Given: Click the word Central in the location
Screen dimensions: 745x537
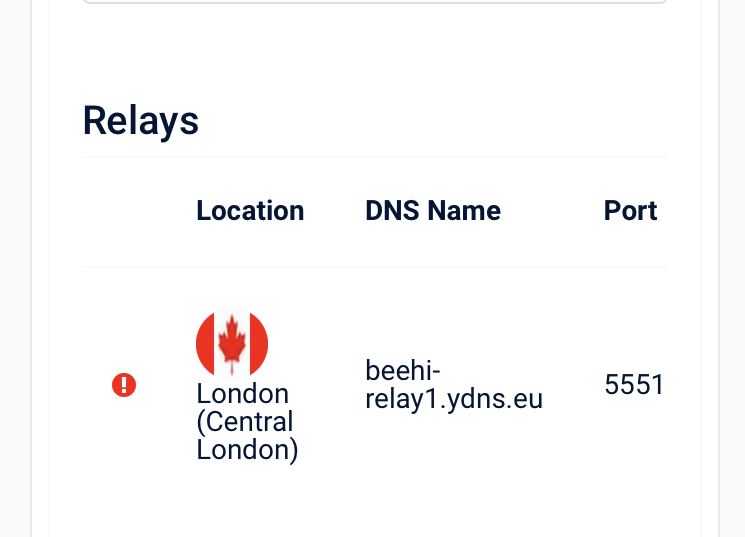Looking at the screenshot, I should point(249,422).
